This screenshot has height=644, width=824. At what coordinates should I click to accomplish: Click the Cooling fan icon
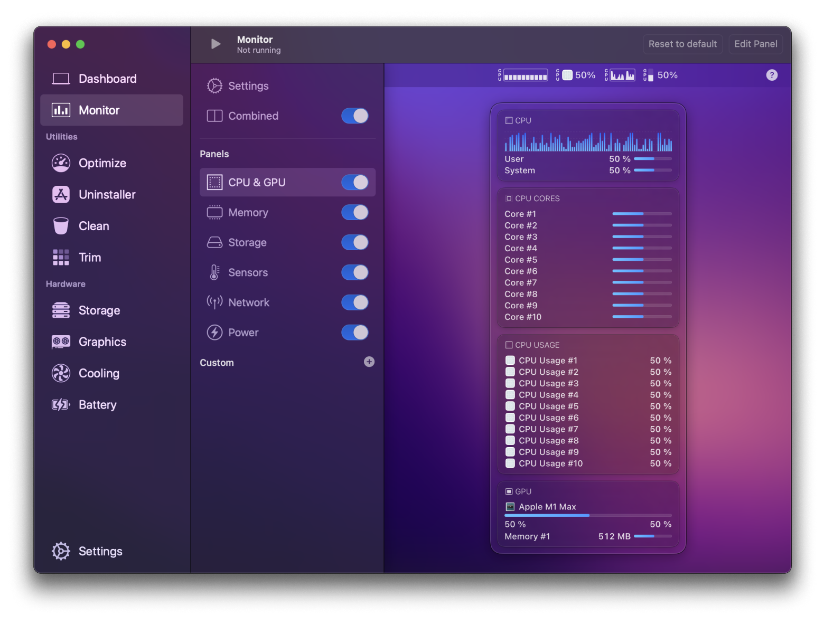[x=61, y=373]
